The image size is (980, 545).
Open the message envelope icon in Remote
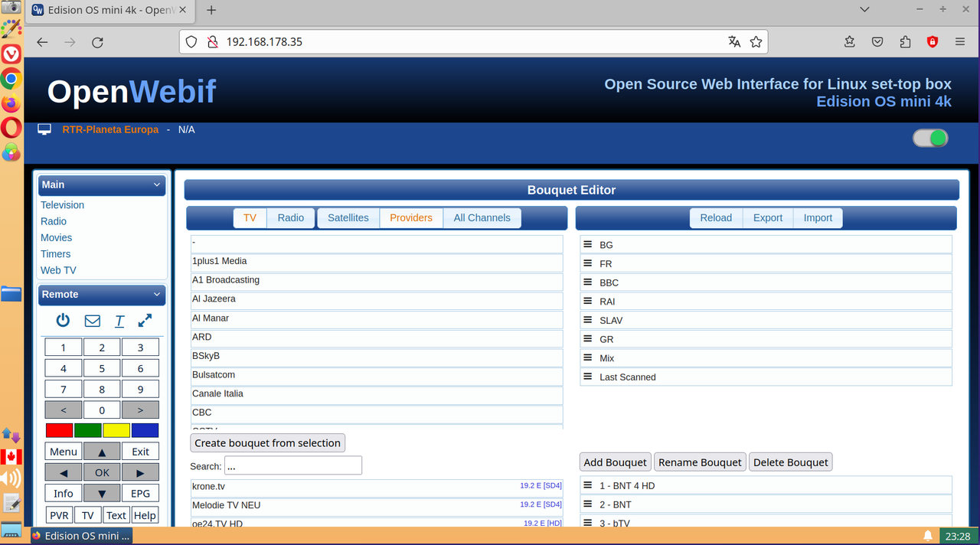(92, 321)
